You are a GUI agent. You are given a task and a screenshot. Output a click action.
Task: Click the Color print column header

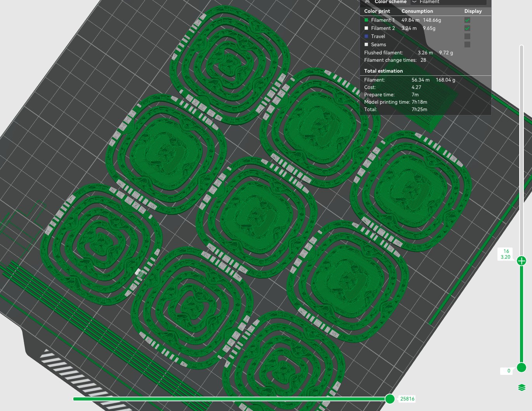[x=377, y=11]
